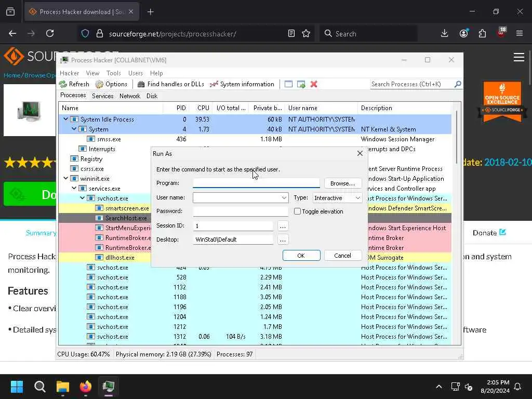Collapse the System tree node
Screen dimensions: 532x399
click(x=74, y=129)
